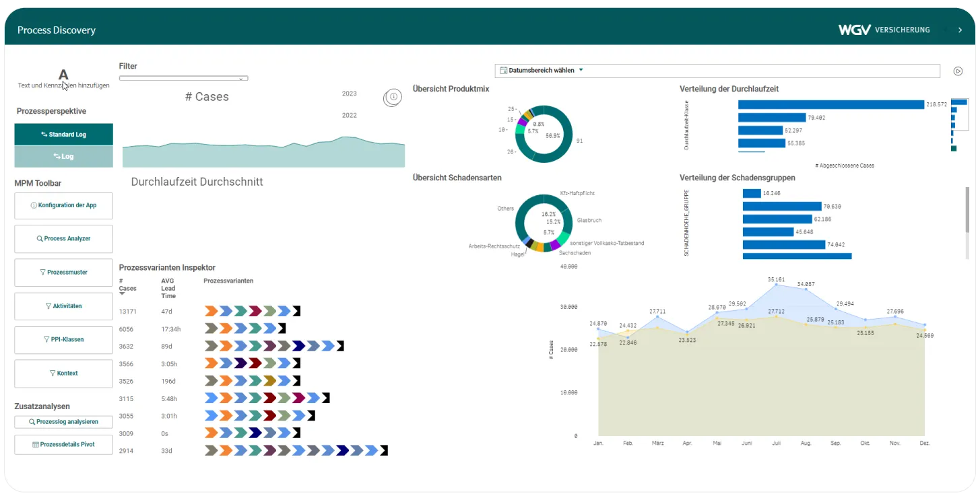Click the 'A' text and KPI icon

pyautogui.click(x=63, y=75)
